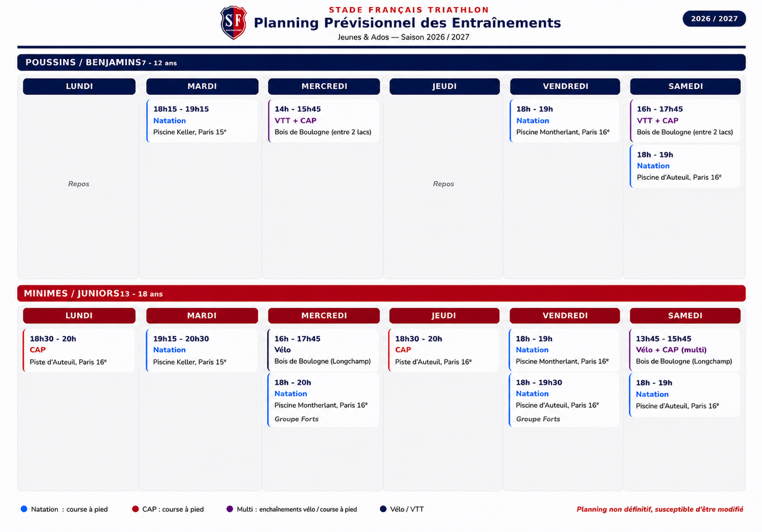Click the purple Multi legend dot

pos(229,509)
